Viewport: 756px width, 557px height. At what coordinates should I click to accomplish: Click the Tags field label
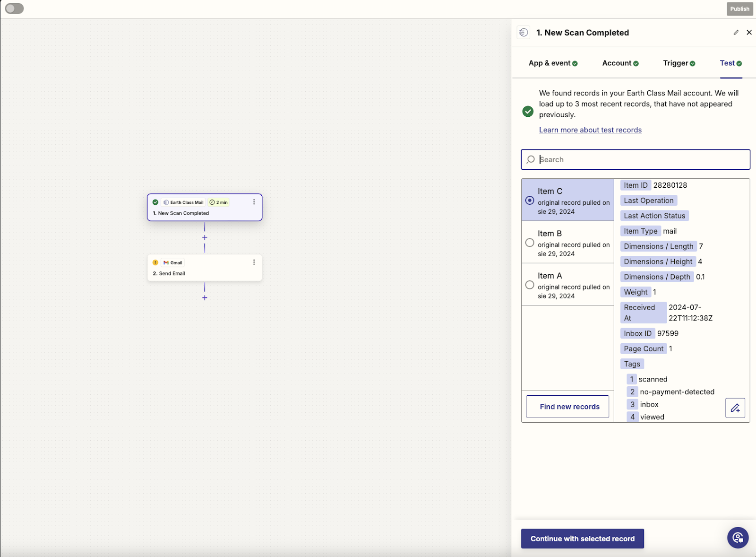coord(632,364)
